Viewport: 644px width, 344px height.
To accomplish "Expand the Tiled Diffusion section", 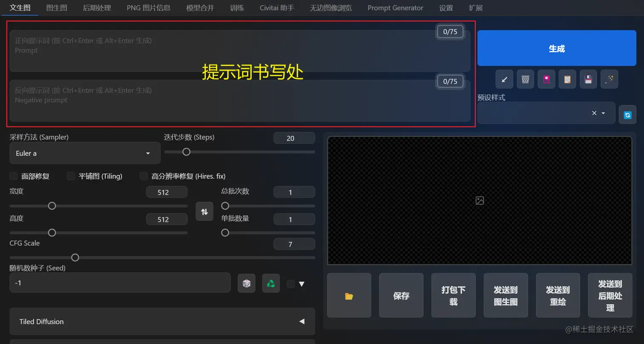I will pos(162,321).
